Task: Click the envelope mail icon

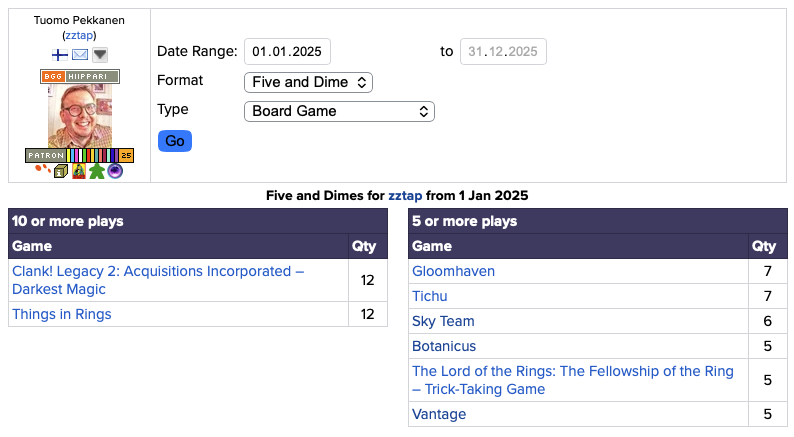Action: point(80,55)
